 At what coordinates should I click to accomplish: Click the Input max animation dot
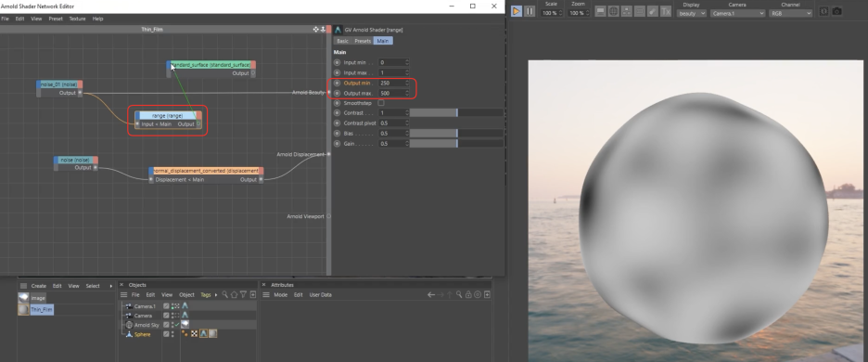338,72
